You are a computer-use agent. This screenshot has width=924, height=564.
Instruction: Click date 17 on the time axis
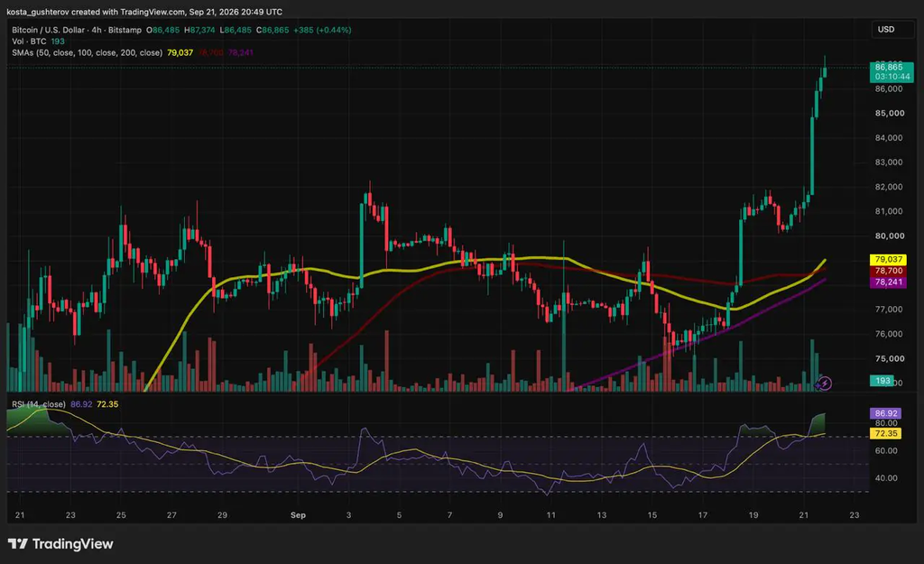pos(702,515)
